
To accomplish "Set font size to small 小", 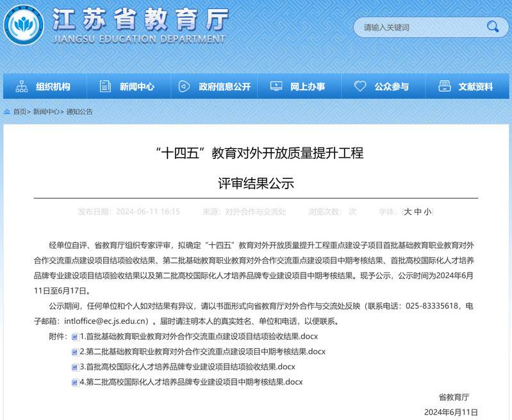I will click(427, 212).
